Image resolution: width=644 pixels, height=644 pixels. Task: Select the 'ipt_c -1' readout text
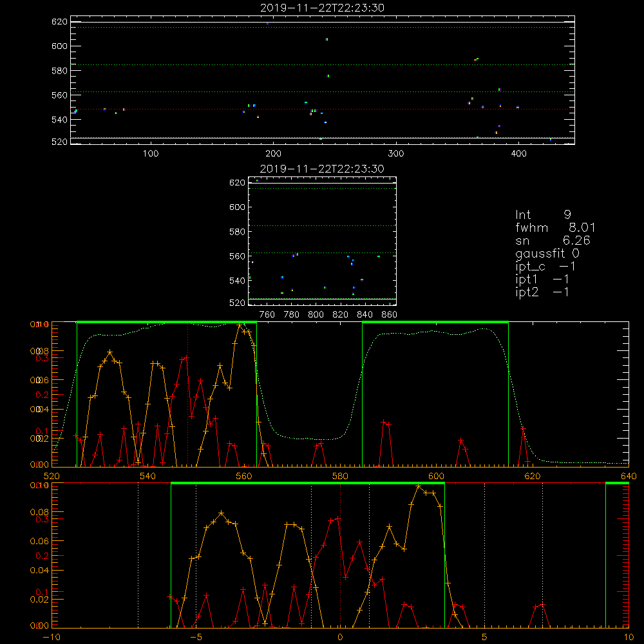click(545, 267)
